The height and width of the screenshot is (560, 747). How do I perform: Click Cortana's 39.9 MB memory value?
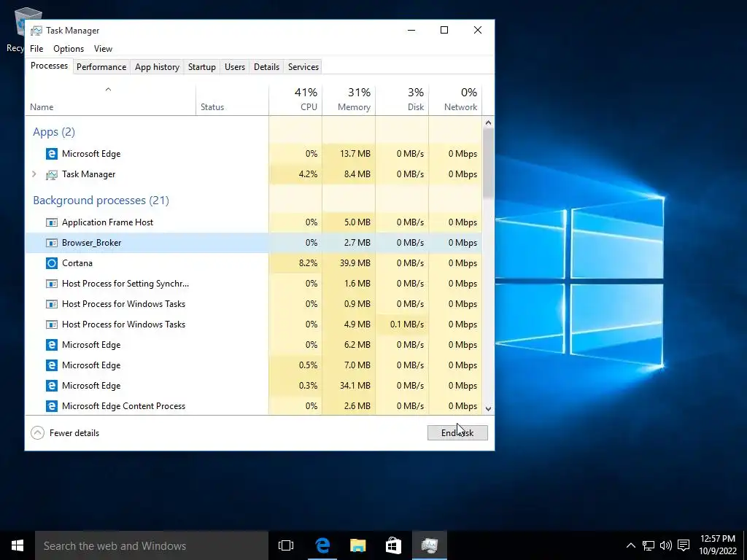(355, 263)
